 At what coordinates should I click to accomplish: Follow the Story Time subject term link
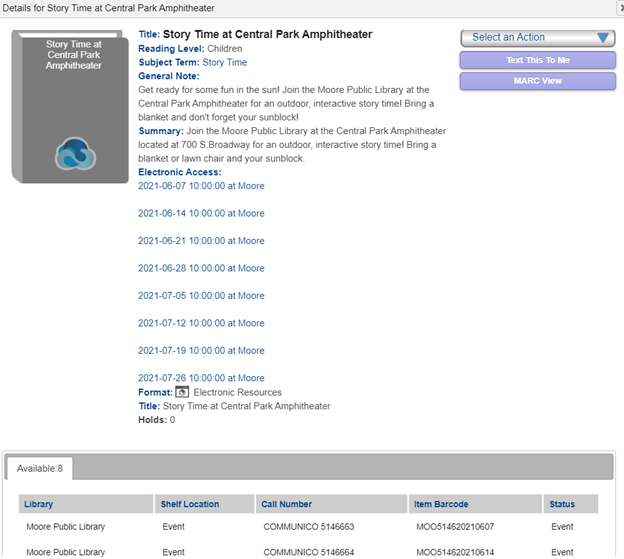point(224,62)
